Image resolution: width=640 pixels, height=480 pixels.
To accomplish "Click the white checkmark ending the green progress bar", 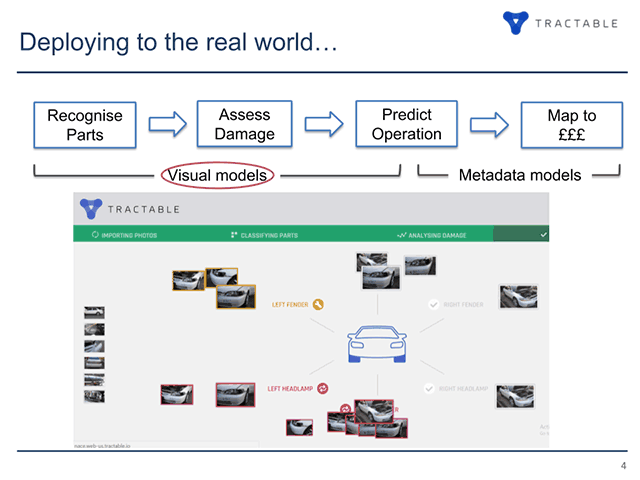I will pos(543,236).
